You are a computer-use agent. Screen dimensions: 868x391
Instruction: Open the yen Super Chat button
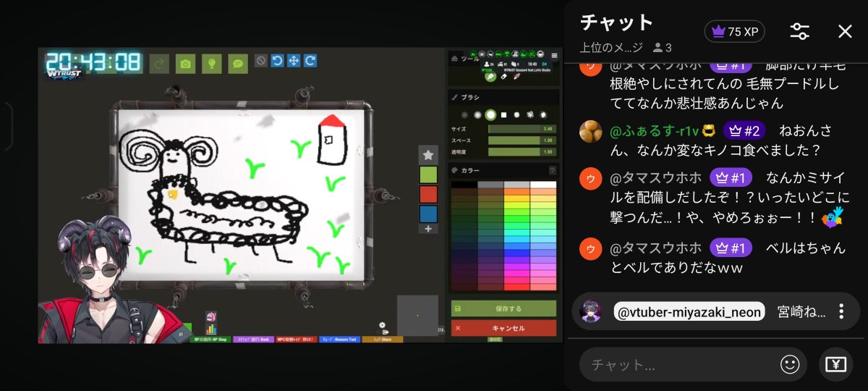coord(835,364)
